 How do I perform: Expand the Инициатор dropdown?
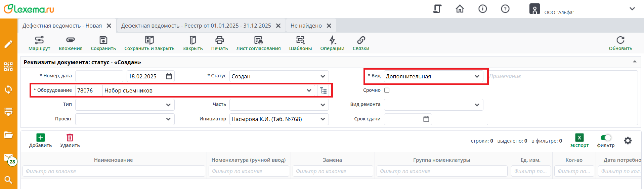323,119
